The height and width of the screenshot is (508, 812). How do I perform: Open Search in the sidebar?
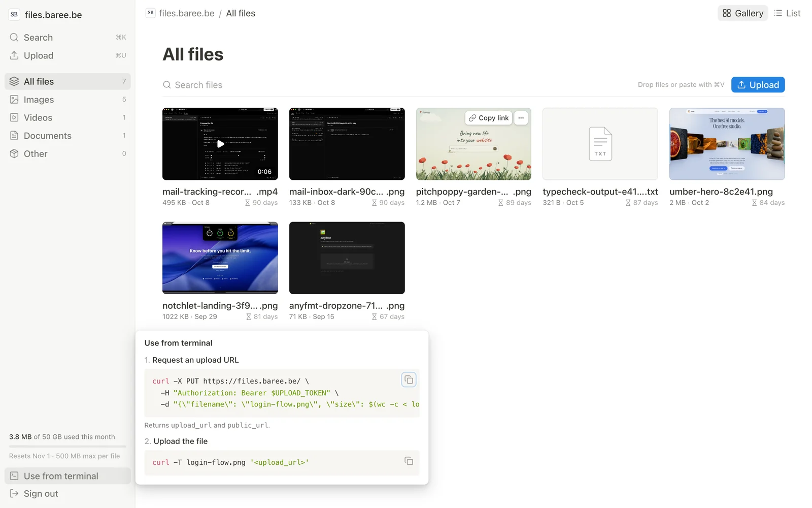tap(67, 37)
